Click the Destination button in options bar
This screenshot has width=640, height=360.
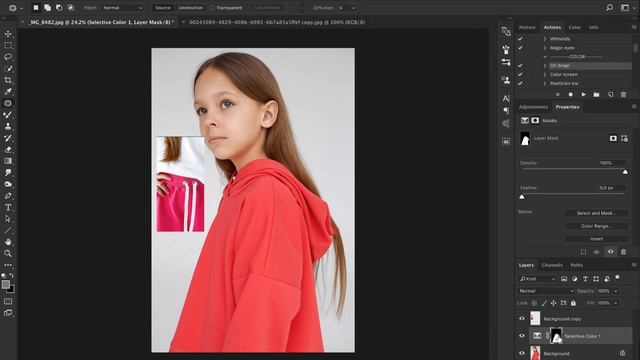pos(190,8)
